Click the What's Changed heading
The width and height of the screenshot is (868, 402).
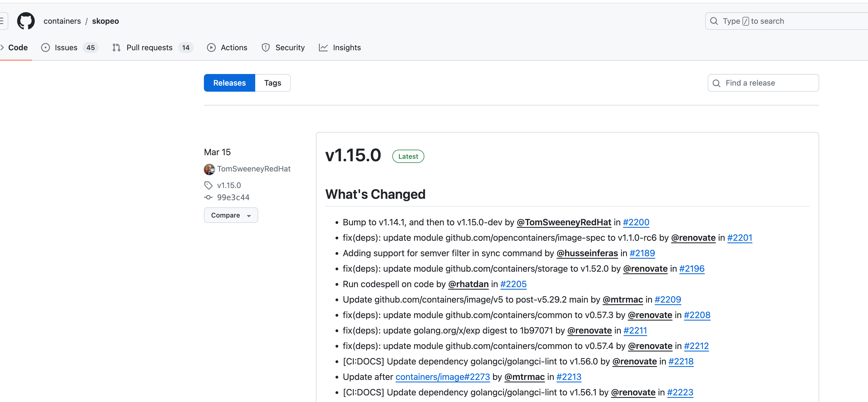coord(375,194)
